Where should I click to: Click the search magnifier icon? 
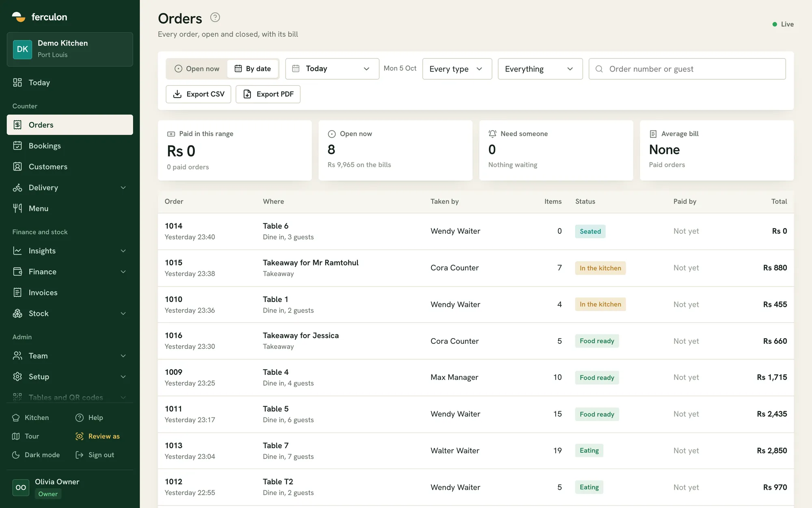pos(599,69)
